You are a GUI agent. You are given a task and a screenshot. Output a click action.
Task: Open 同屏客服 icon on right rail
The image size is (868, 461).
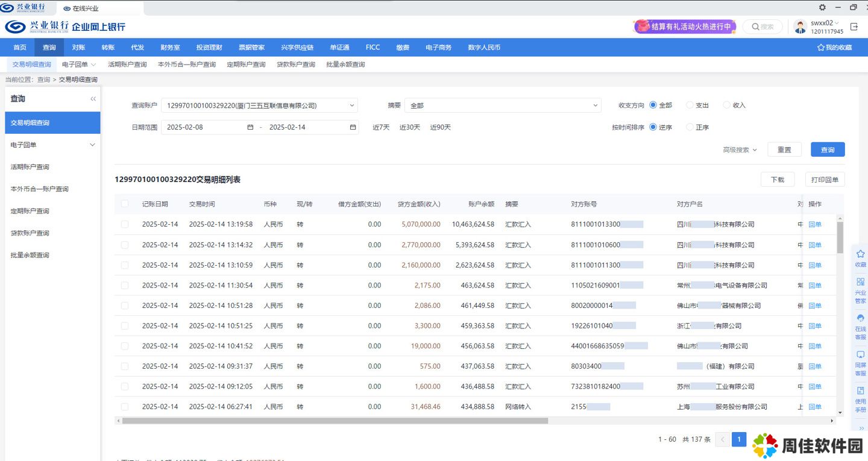[860, 355]
